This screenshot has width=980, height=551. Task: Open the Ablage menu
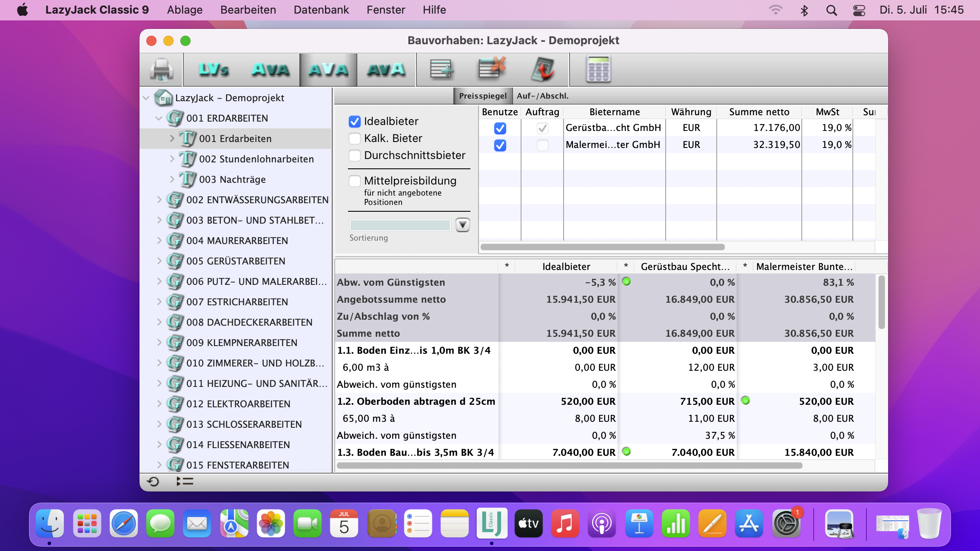pyautogui.click(x=185, y=10)
